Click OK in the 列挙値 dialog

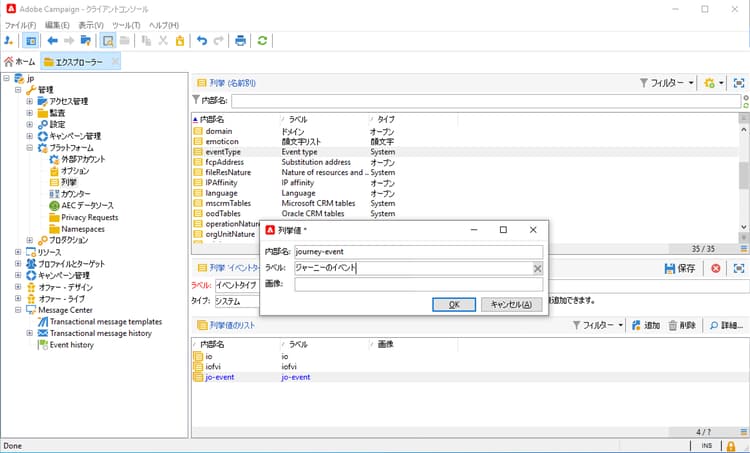pyautogui.click(x=454, y=304)
